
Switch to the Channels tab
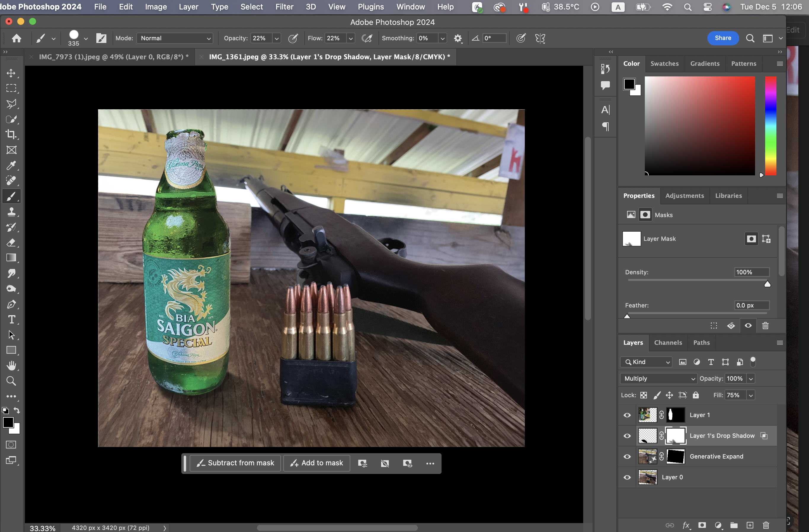tap(668, 342)
